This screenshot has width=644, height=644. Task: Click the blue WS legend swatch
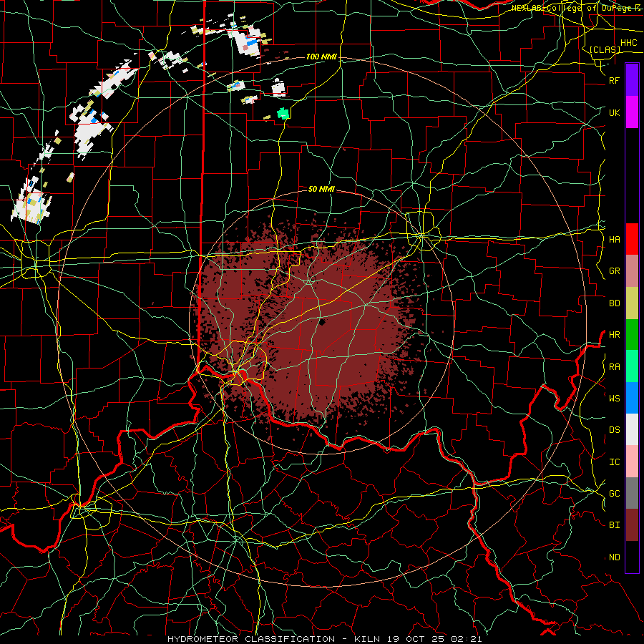[632, 398]
